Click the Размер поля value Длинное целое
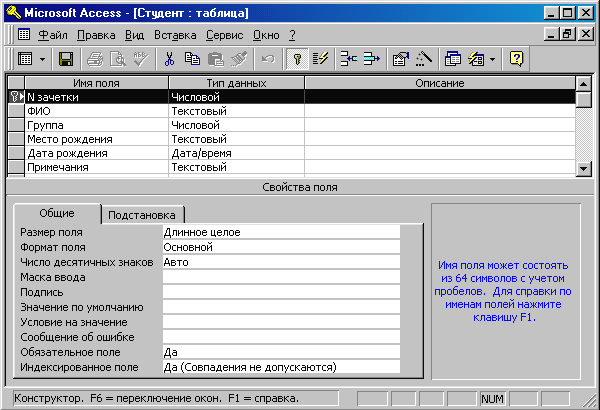 (x=281, y=232)
